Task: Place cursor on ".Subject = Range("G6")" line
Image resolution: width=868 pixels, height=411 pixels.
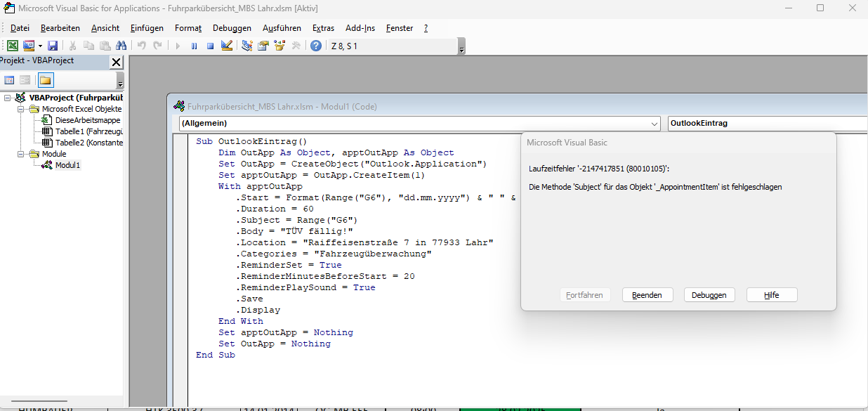Action: pyautogui.click(x=297, y=220)
